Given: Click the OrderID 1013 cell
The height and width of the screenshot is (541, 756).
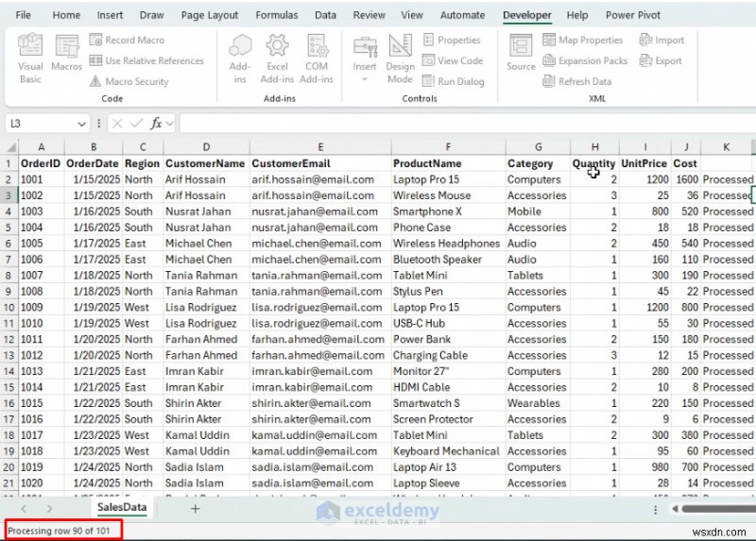Looking at the screenshot, I should coord(42,371).
